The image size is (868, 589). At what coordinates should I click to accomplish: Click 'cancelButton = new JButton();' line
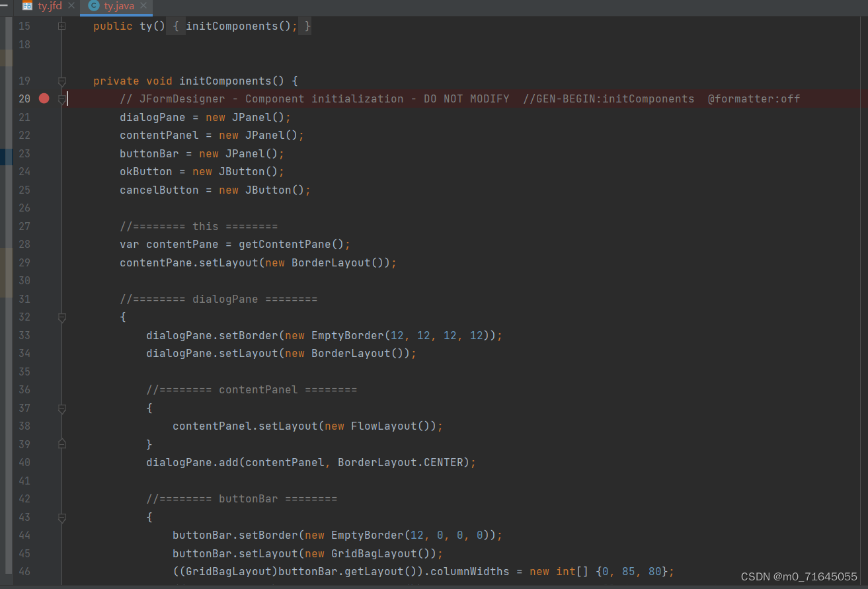coord(216,190)
